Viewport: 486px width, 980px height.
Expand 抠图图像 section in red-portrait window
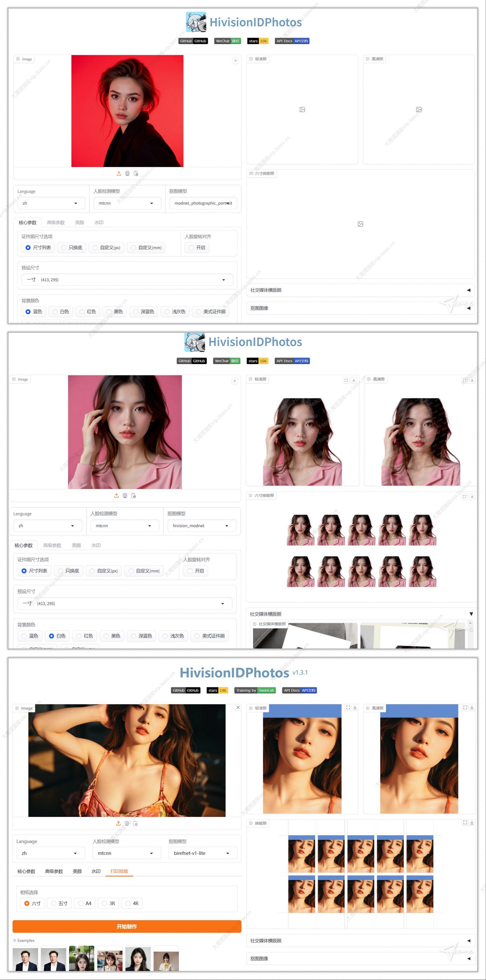tap(360, 308)
